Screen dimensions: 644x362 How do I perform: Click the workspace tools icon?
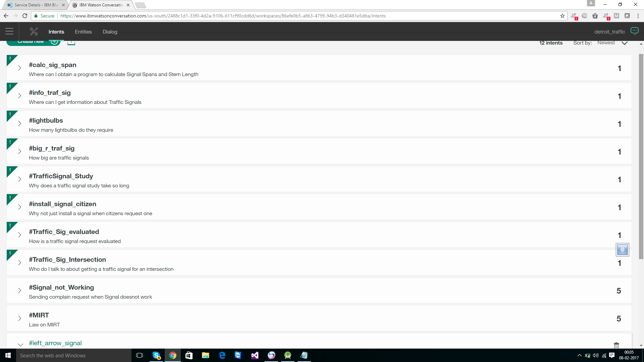point(34,32)
